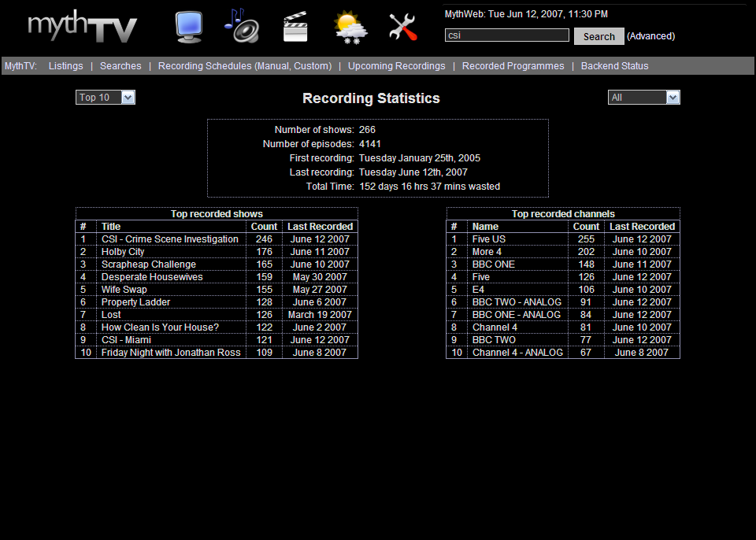Open the Searches menu item
This screenshot has width=756, height=540.
[x=120, y=66]
